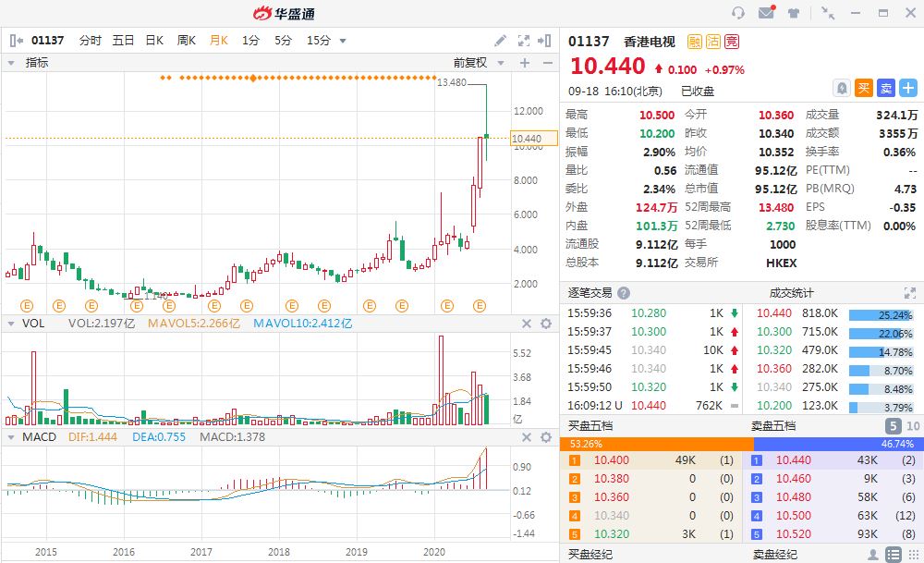Screen dimensions: 924x563
Task: Open VOL indicator settings gear
Action: pyautogui.click(x=546, y=324)
